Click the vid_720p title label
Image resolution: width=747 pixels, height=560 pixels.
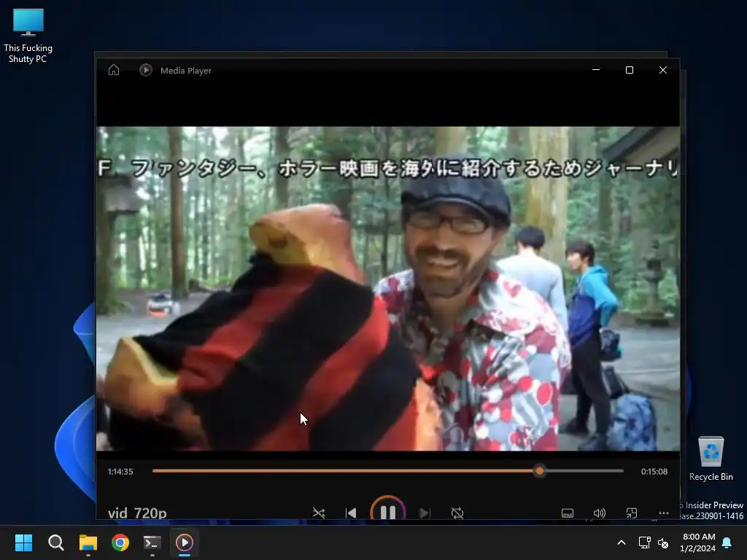137,513
